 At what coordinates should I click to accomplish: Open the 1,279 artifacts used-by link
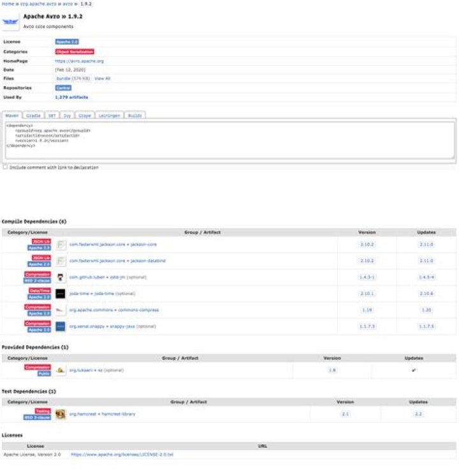(71, 97)
